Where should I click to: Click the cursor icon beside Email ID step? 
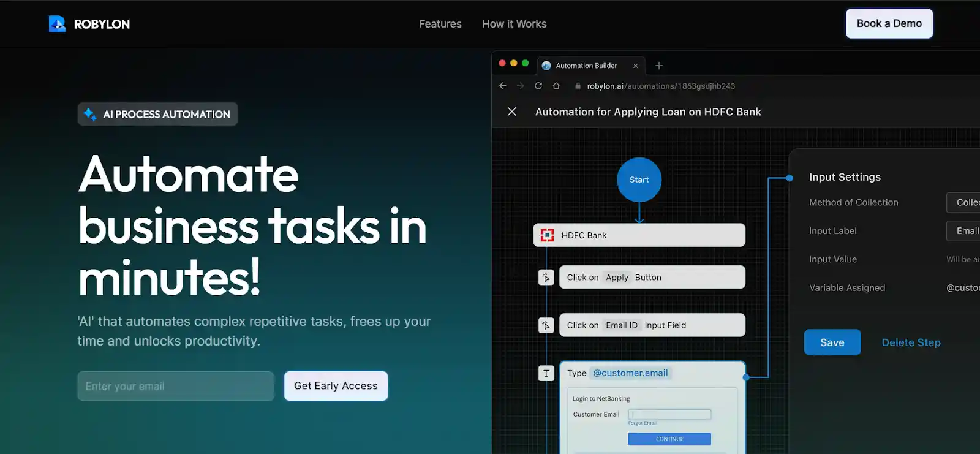[x=546, y=325]
